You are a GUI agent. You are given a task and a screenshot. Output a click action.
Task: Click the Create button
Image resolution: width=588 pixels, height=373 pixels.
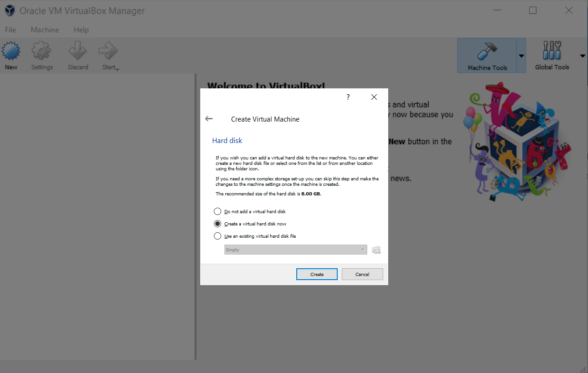pyautogui.click(x=317, y=274)
